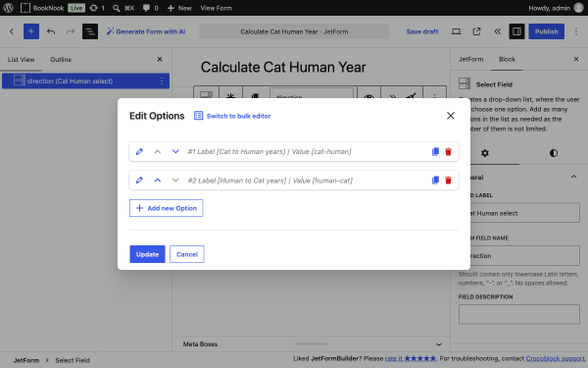Click View Form in admin bar
This screenshot has width=588, height=368.
216,8
